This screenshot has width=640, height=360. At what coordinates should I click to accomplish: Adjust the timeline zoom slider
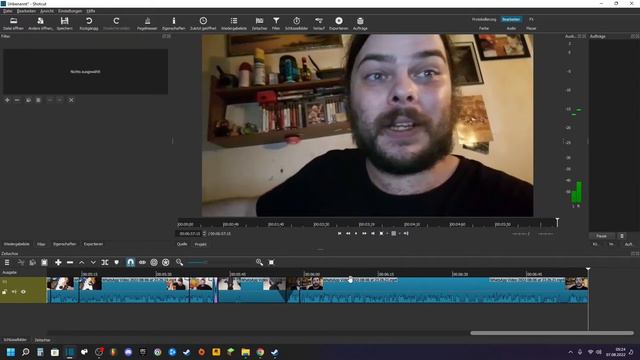[x=220, y=262]
